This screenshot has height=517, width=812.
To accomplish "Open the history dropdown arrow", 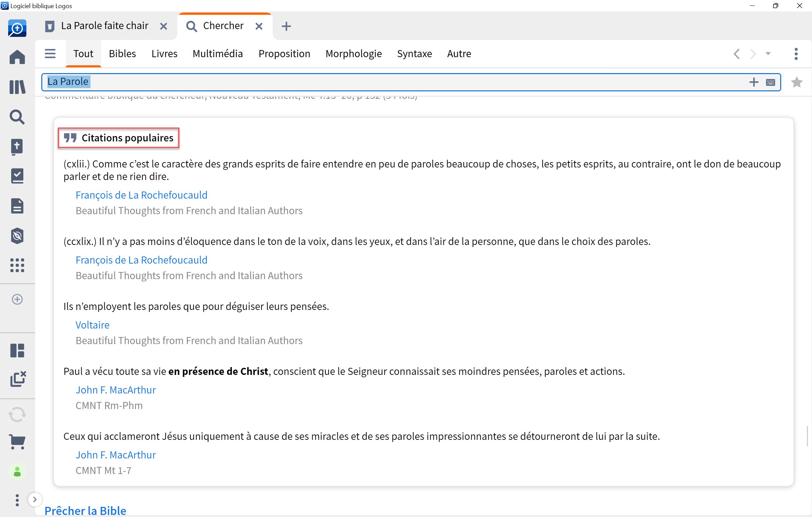I will [768, 53].
